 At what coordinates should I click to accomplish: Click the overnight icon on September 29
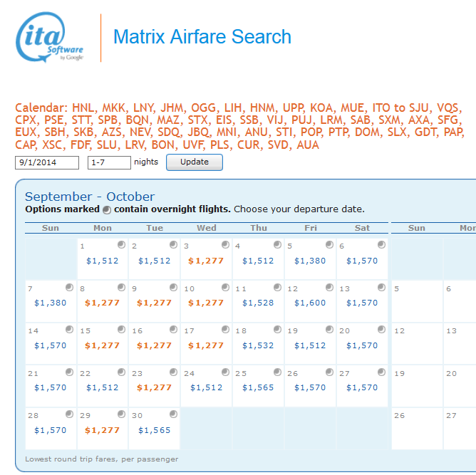point(121,414)
